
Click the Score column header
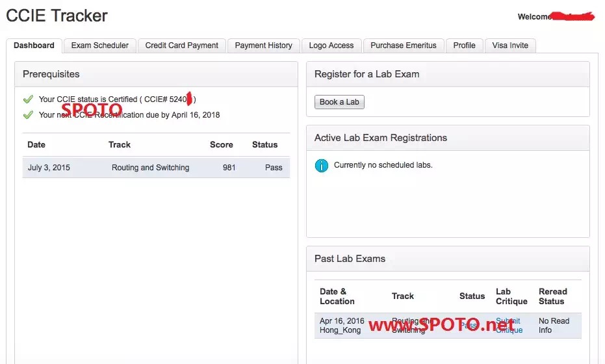pyautogui.click(x=222, y=145)
